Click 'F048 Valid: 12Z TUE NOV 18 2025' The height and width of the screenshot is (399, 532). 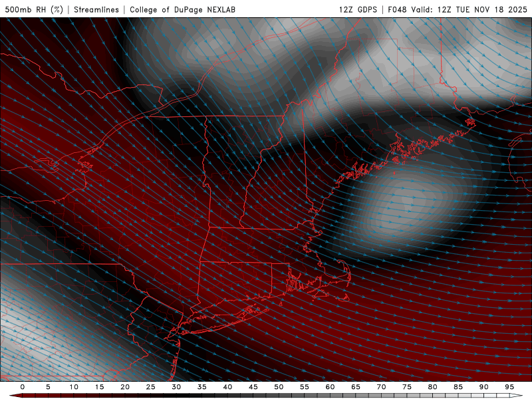tap(458, 9)
